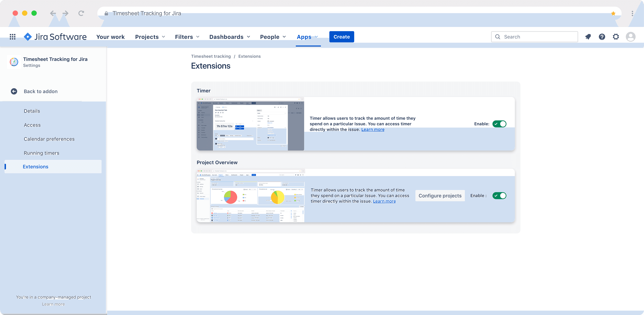Click the search magnifier icon
644x315 pixels.
[498, 37]
